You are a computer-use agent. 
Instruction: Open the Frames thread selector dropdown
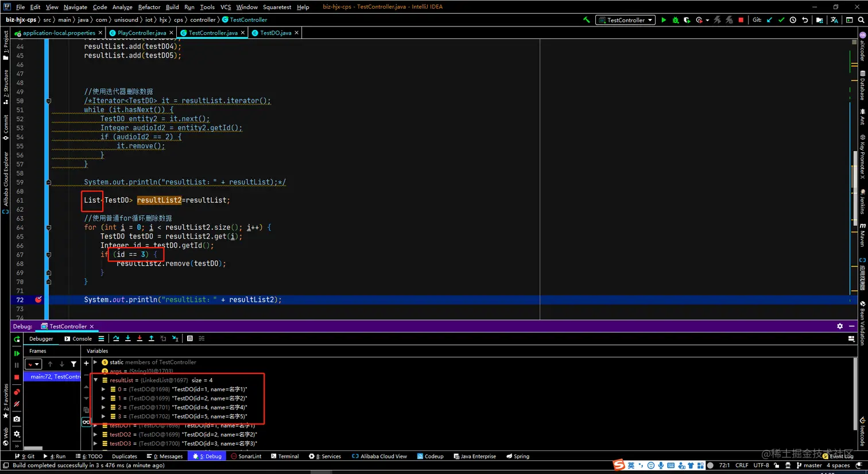[33, 364]
